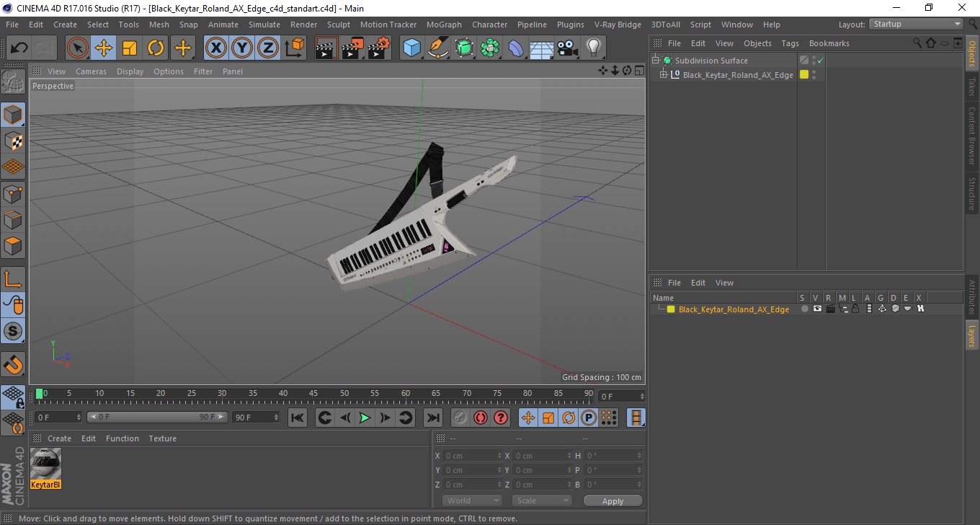
Task: Select Edges mode
Action: [13, 219]
